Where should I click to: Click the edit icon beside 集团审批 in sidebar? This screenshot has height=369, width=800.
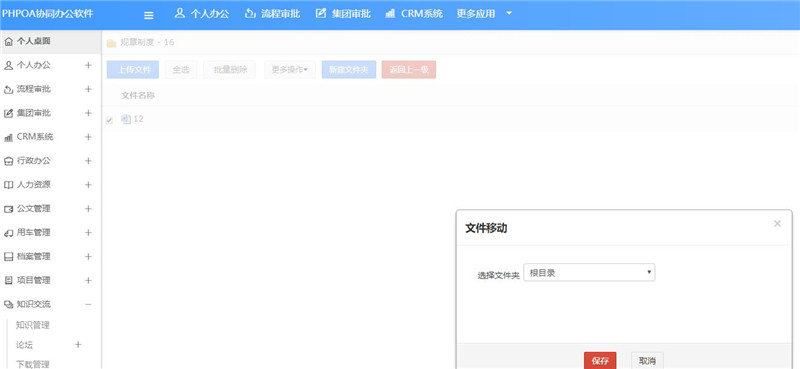[x=8, y=113]
